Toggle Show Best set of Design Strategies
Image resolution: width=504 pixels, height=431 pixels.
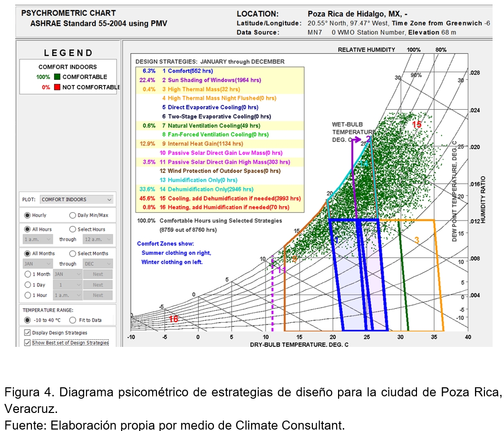pyautogui.click(x=27, y=343)
